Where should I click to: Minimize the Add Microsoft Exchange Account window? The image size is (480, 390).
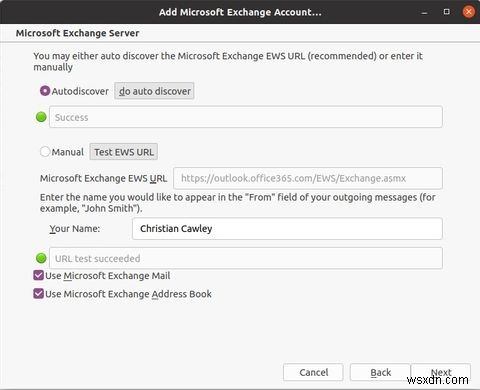424,12
